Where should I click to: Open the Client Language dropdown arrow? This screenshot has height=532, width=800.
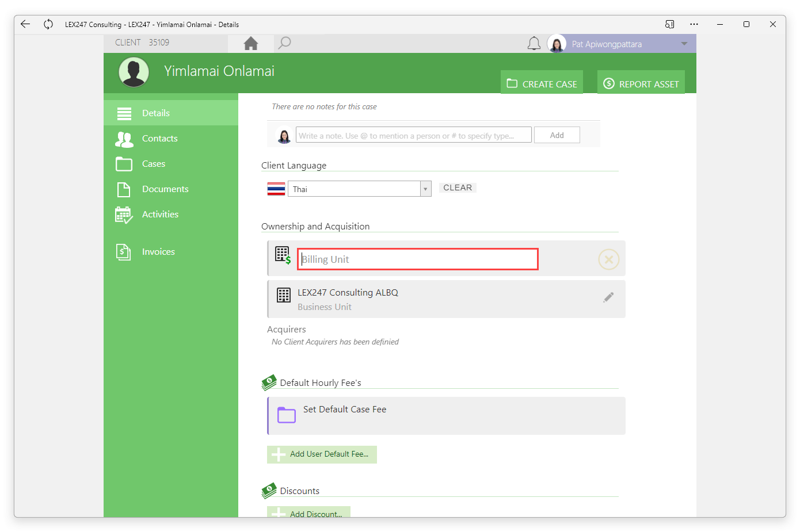[425, 189]
